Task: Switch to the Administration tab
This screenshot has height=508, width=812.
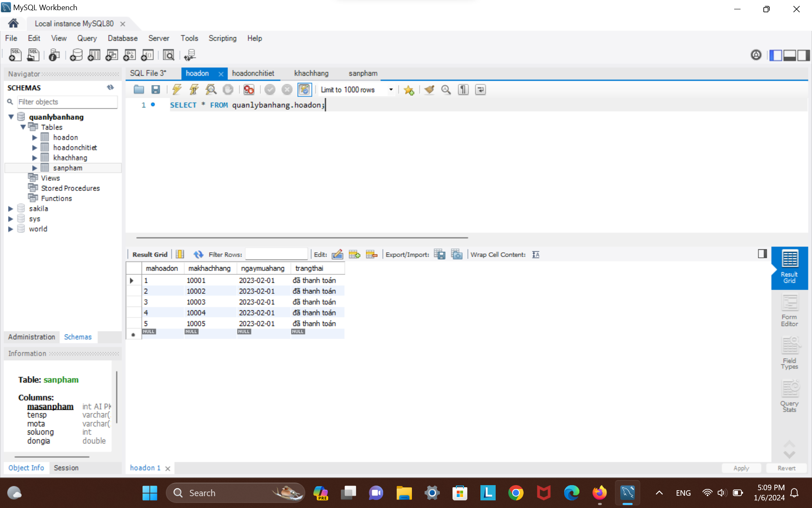Action: (x=32, y=337)
